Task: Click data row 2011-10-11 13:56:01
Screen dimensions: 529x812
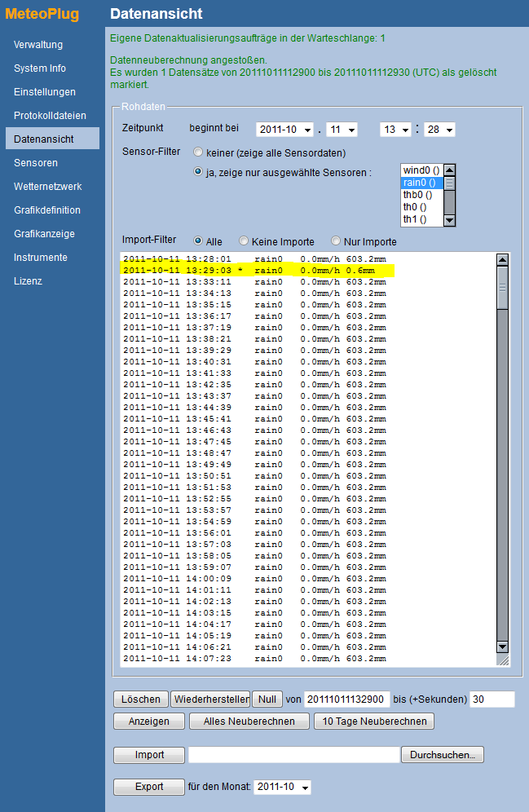Action: click(254, 533)
